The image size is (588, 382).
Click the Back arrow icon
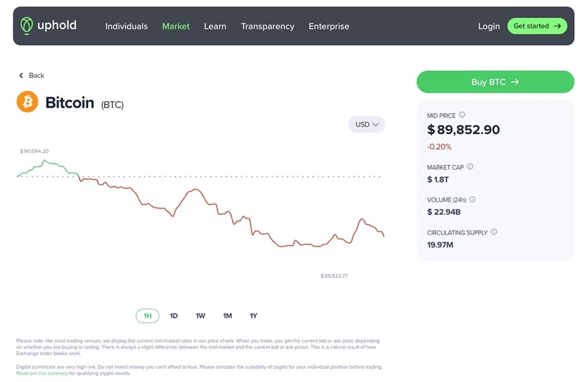21,76
